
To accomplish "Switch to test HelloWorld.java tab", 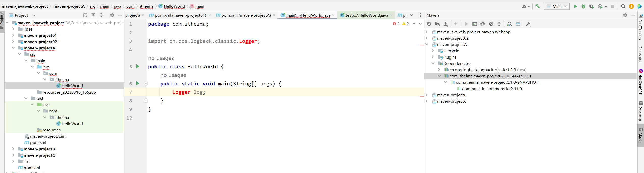I will (366, 15).
